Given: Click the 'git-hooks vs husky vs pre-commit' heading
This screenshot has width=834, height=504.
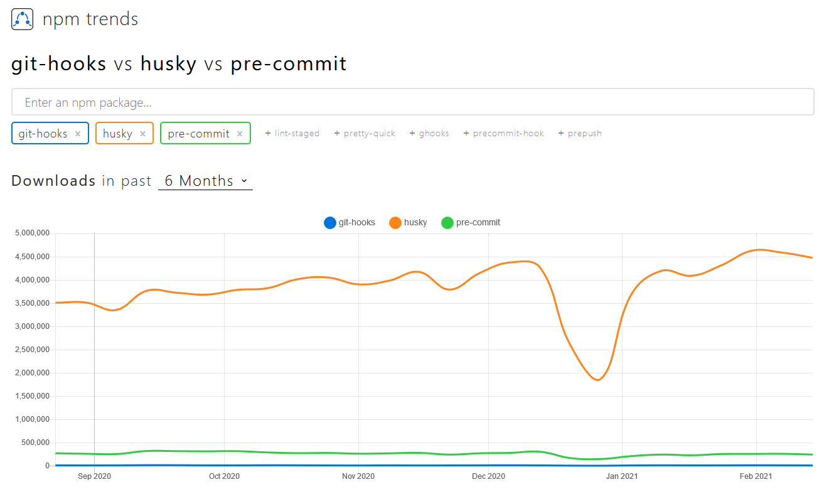Looking at the screenshot, I should coord(179,64).
